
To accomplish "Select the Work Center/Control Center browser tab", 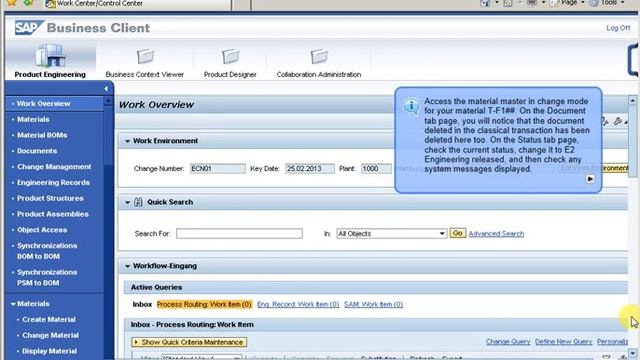I will coord(139,4).
